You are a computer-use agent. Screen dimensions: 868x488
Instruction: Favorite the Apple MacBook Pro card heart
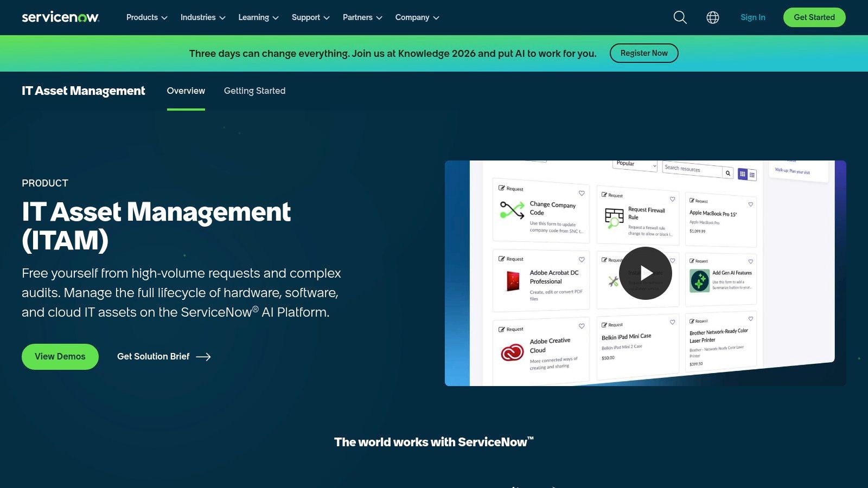pyautogui.click(x=751, y=204)
